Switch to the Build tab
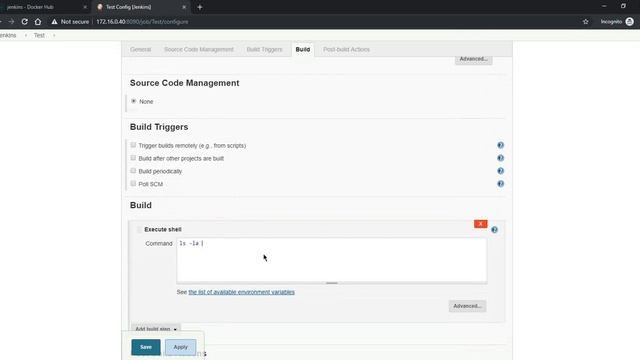 303,49
